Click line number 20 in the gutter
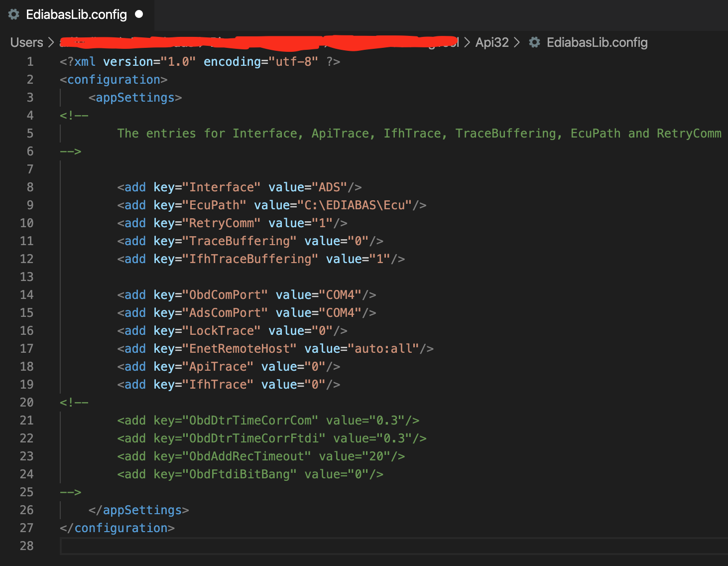Image resolution: width=728 pixels, height=566 pixels. tap(27, 403)
